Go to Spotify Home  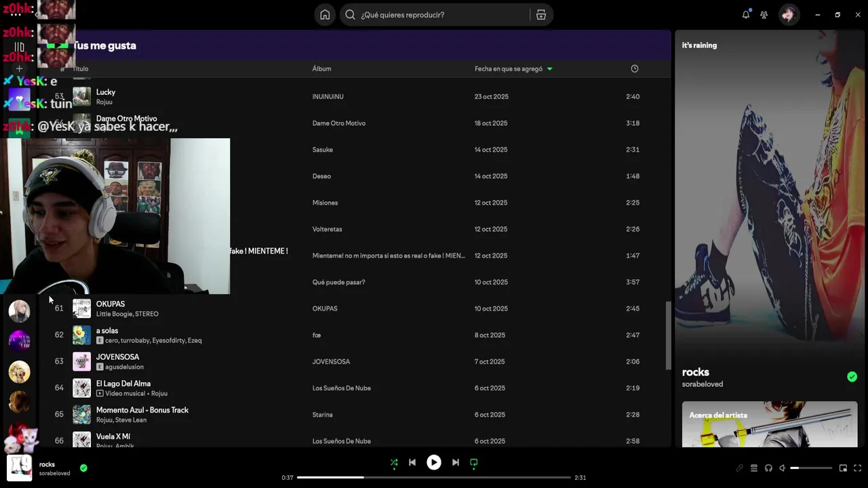click(x=325, y=15)
